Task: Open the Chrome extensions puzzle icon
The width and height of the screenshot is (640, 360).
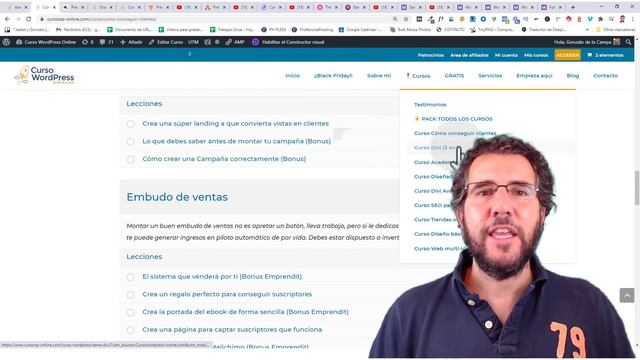Action: tap(601, 19)
